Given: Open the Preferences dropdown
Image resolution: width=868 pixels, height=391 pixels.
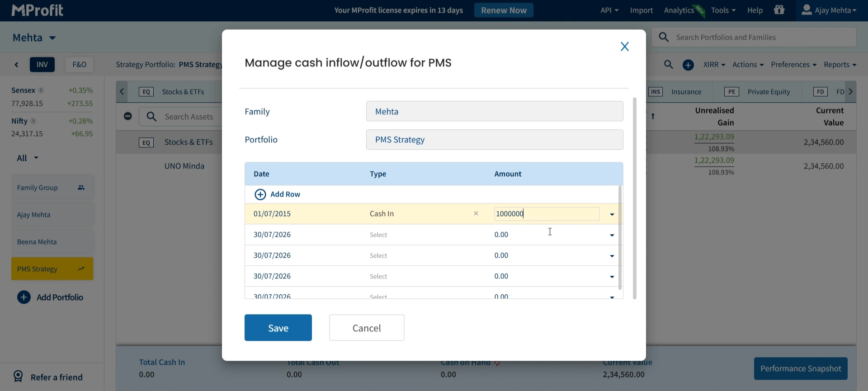Looking at the screenshot, I should (793, 65).
